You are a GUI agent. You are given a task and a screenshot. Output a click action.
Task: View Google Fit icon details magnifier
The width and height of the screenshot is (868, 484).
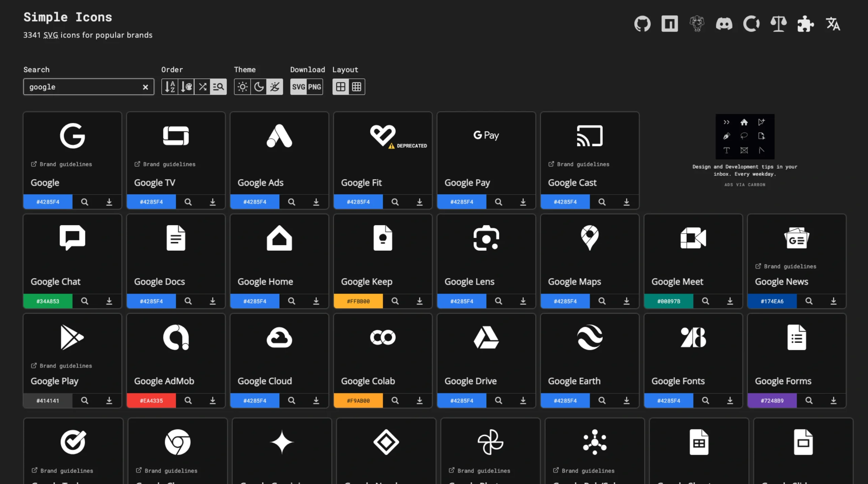coord(395,202)
